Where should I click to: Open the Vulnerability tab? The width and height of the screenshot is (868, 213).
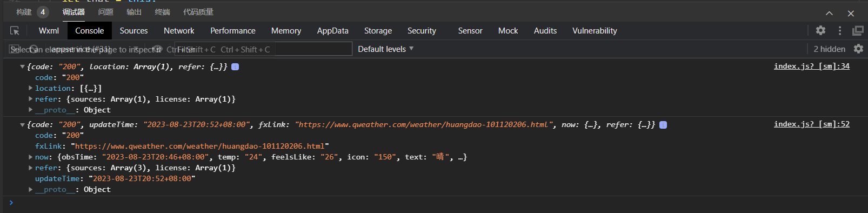pyautogui.click(x=595, y=31)
